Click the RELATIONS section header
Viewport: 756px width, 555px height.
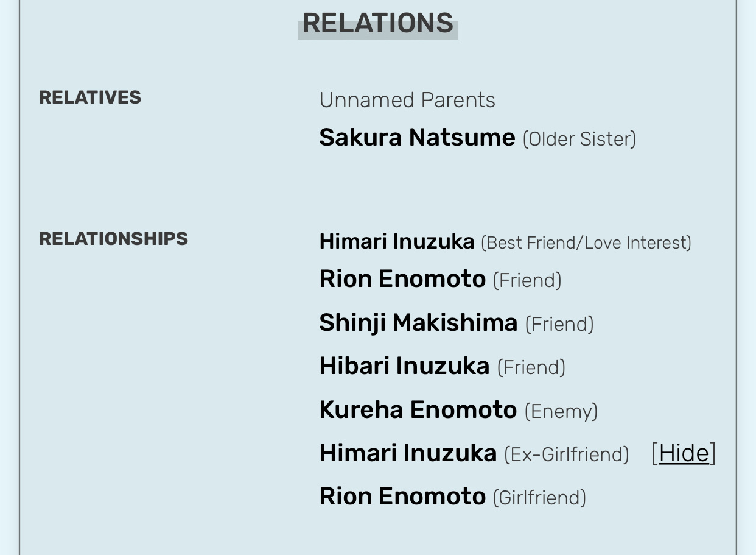coord(378,24)
